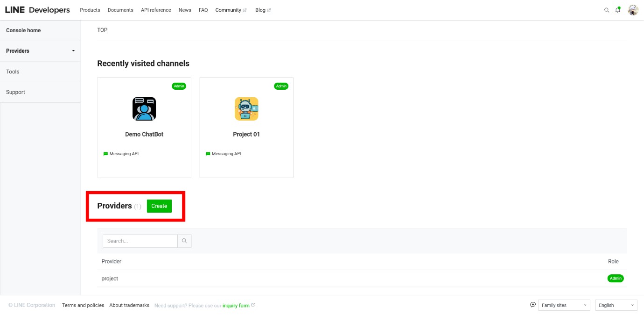Open the search magnifier in top bar
The width and height of the screenshot is (644, 315).
[607, 10]
